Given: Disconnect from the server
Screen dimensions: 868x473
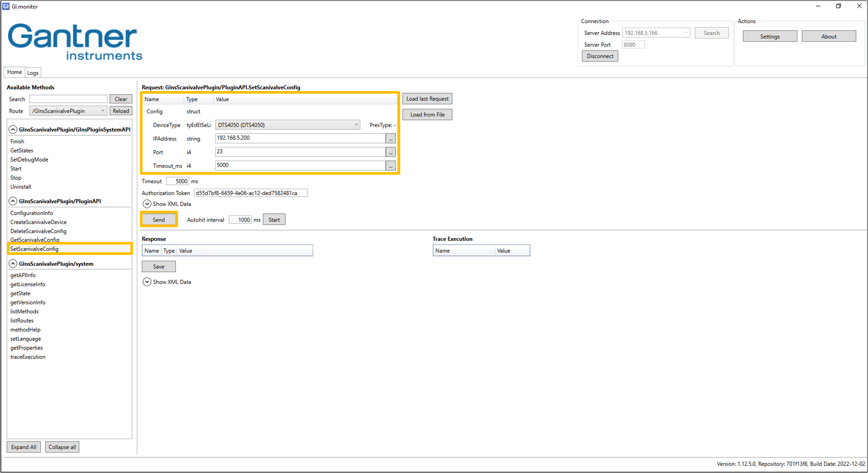Looking at the screenshot, I should point(599,55).
